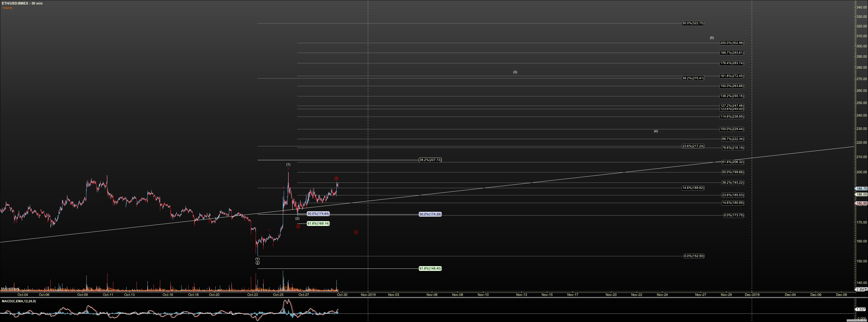Image resolution: width=868 pixels, height=322 pixels.
Task: Click the 189.70 current price tag
Action: click(862, 189)
